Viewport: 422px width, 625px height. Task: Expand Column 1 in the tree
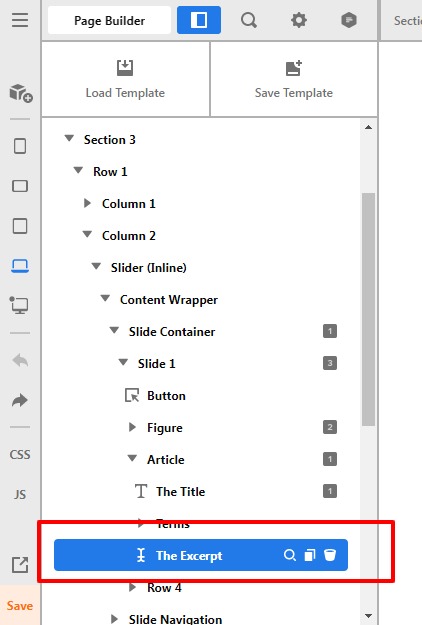87,203
